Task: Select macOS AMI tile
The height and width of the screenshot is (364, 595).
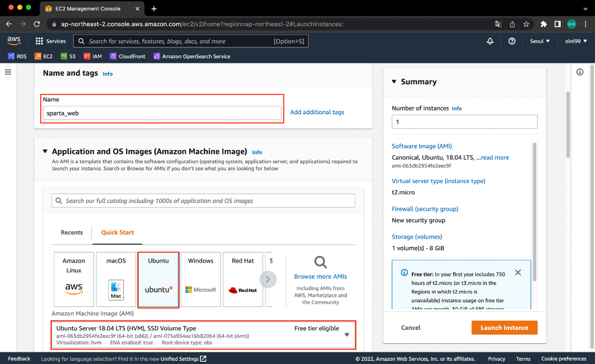Action: 116,279
